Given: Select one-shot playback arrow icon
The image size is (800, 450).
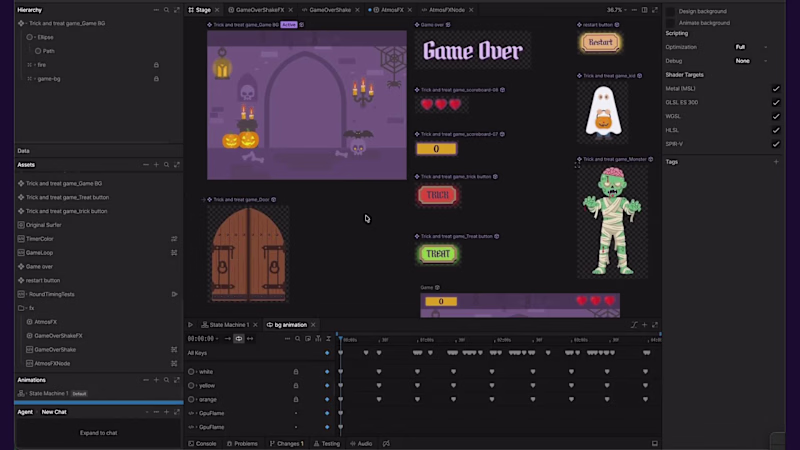Looking at the screenshot, I should (x=228, y=339).
